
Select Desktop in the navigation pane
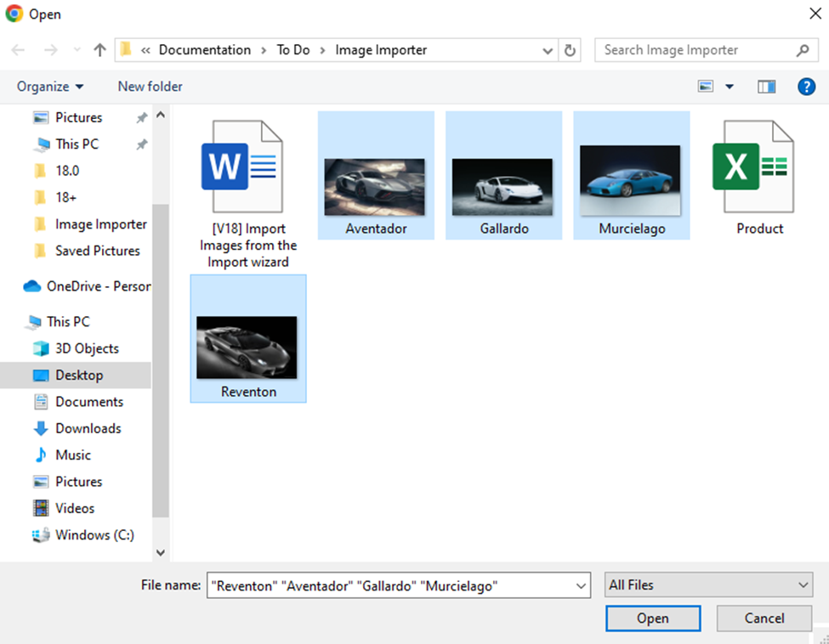click(x=76, y=375)
